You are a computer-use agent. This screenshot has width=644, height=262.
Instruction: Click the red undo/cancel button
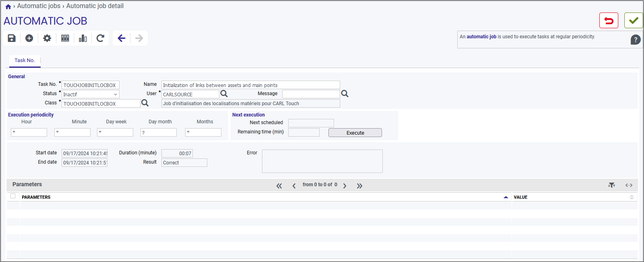pos(609,21)
